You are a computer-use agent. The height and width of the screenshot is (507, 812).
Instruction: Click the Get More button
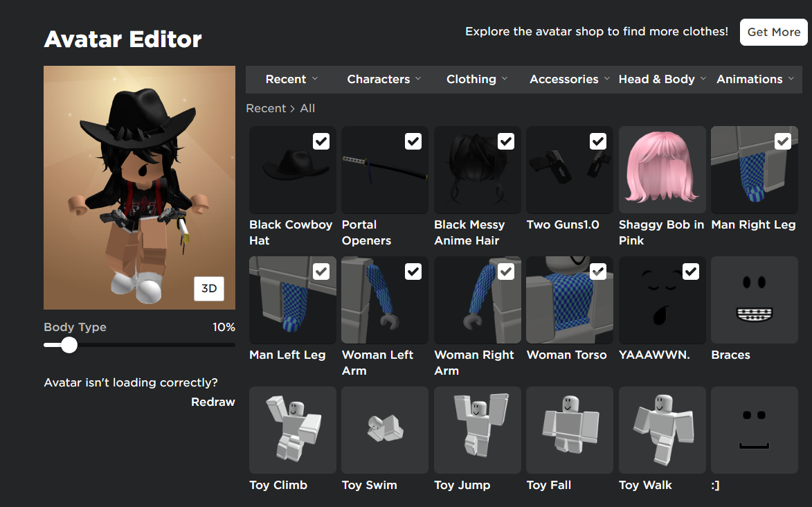point(773,32)
